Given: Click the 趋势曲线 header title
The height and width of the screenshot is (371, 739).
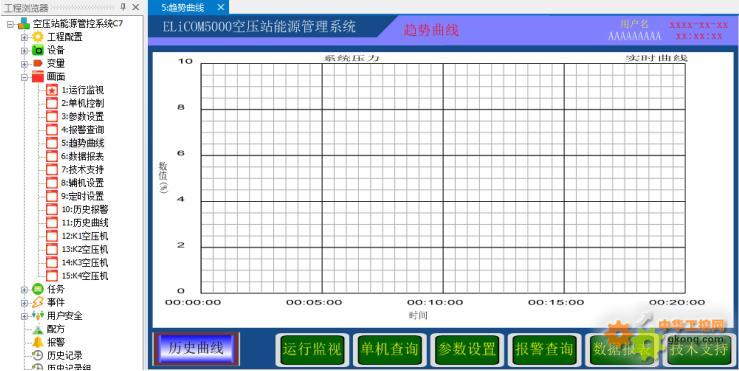Looking at the screenshot, I should point(431,30).
